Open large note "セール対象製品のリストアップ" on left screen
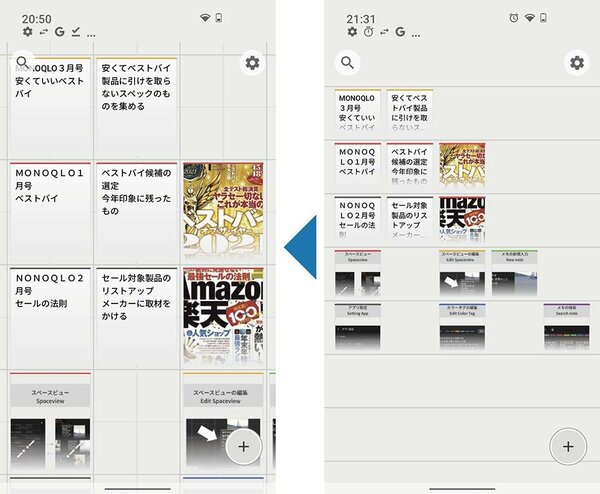The height and width of the screenshot is (494, 600). [x=137, y=318]
